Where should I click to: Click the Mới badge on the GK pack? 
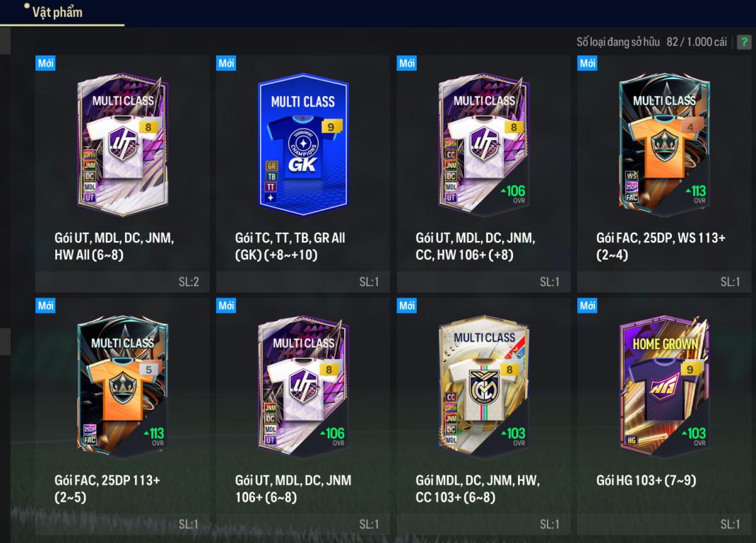tap(226, 63)
